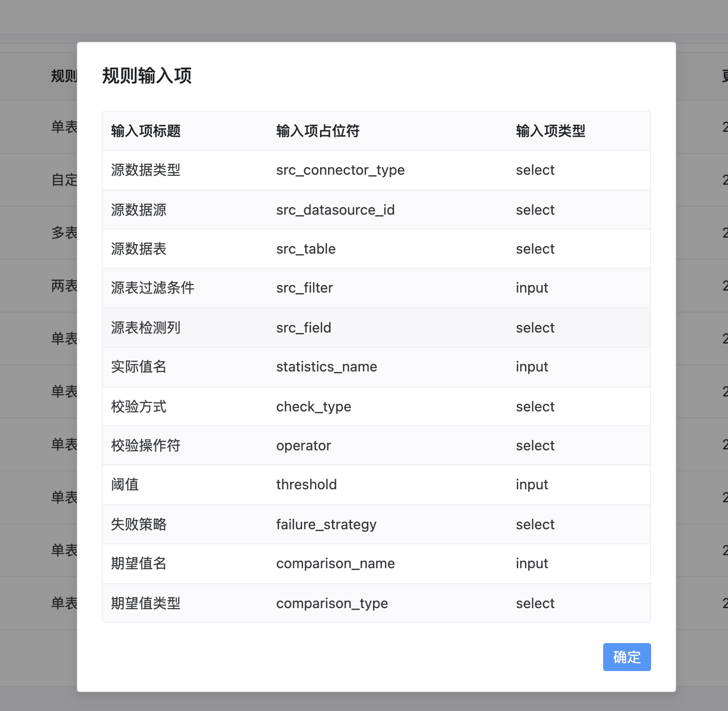Click the 确定 confirm button
Viewport: 728px width, 711px height.
(x=627, y=657)
